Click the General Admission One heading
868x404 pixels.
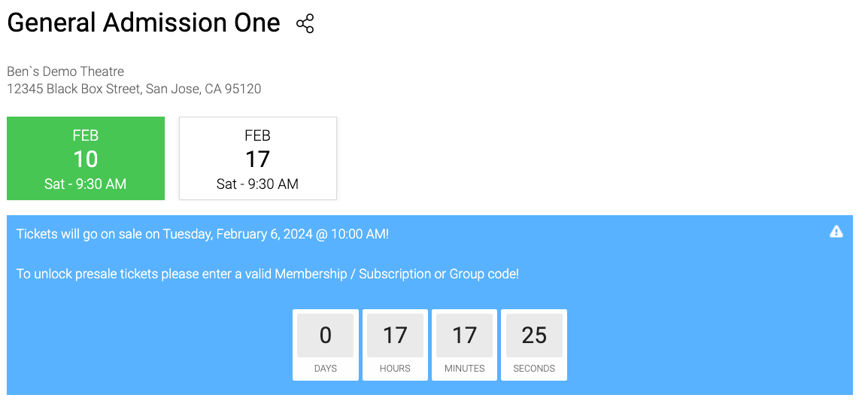144,23
